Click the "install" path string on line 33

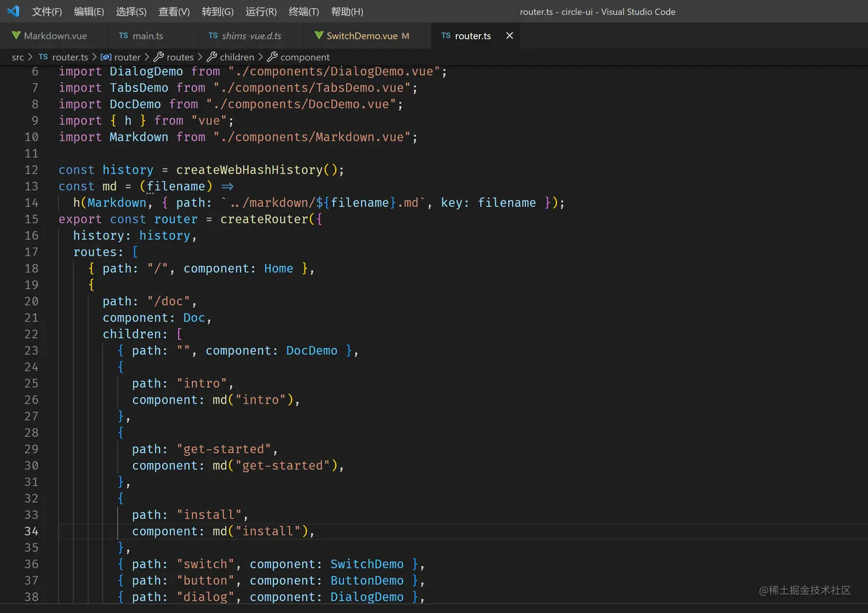209,515
